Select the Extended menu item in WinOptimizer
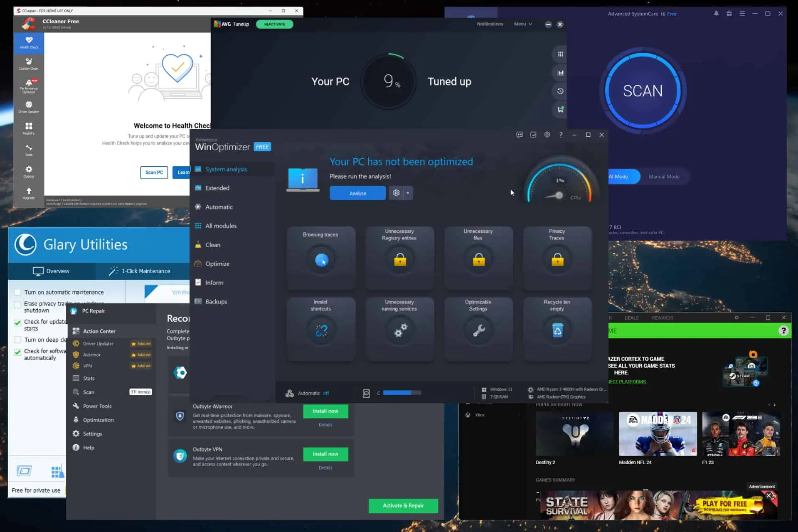The image size is (798, 532). click(x=217, y=187)
